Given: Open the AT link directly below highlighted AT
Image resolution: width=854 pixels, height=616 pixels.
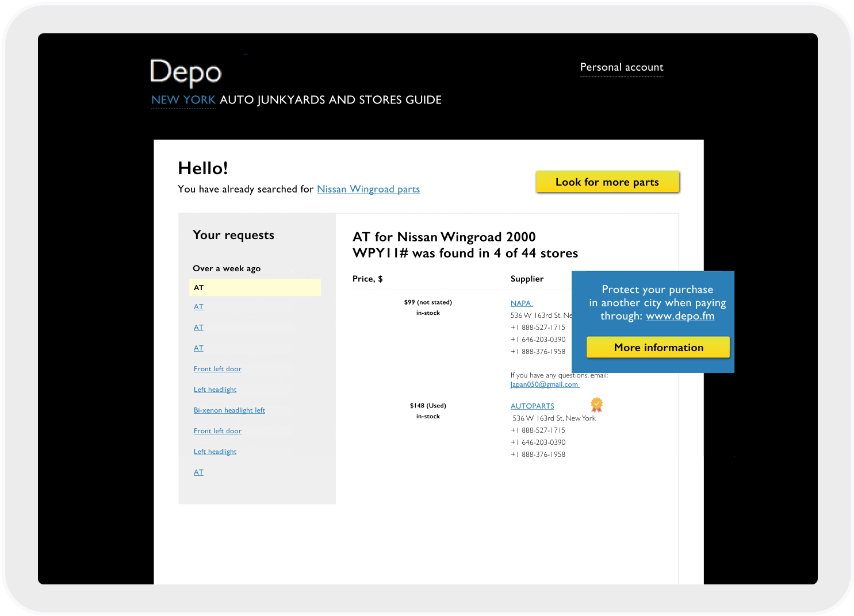Looking at the screenshot, I should [198, 307].
